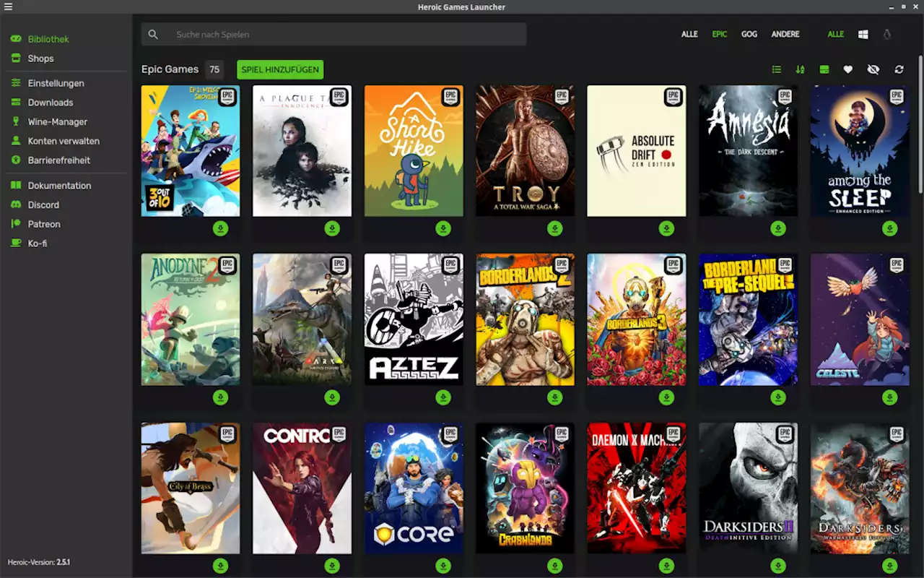Screen dimensions: 924x578
Task: Open the Absolute Drift cover
Action: click(x=637, y=150)
